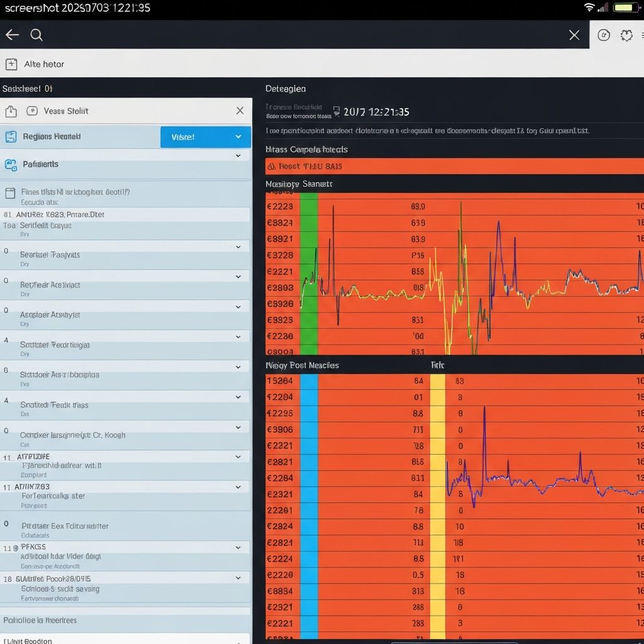Click the Alte hetor add icon
644x644 pixels.
point(11,64)
